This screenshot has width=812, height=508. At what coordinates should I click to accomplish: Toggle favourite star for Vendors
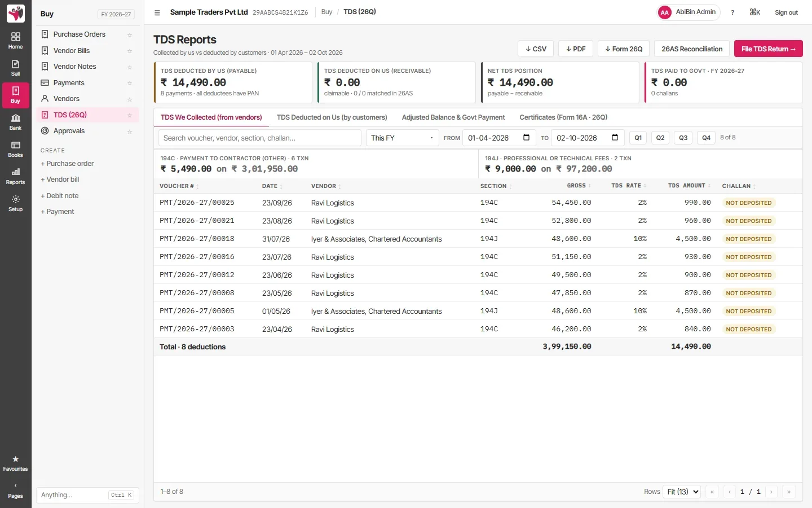(x=130, y=99)
